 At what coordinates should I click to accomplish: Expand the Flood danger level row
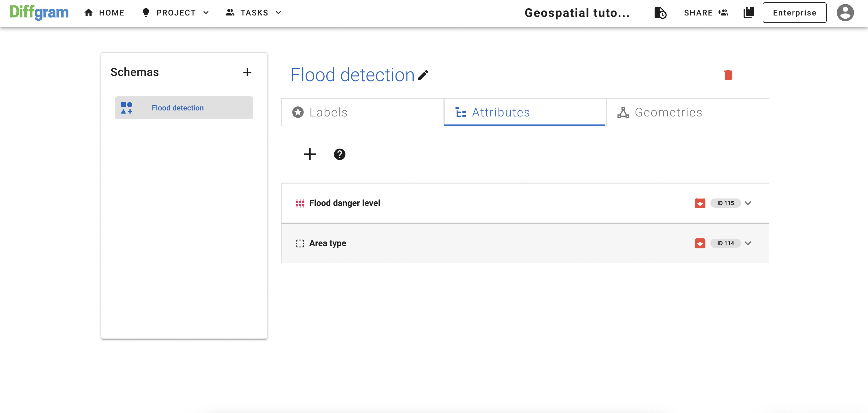748,203
